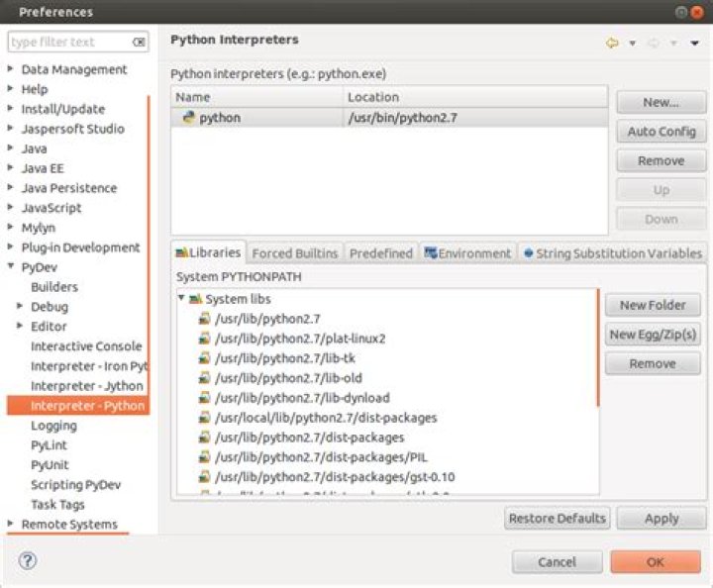Collapse the PyDev tree node
Screen dimensions: 713x588
[11, 266]
